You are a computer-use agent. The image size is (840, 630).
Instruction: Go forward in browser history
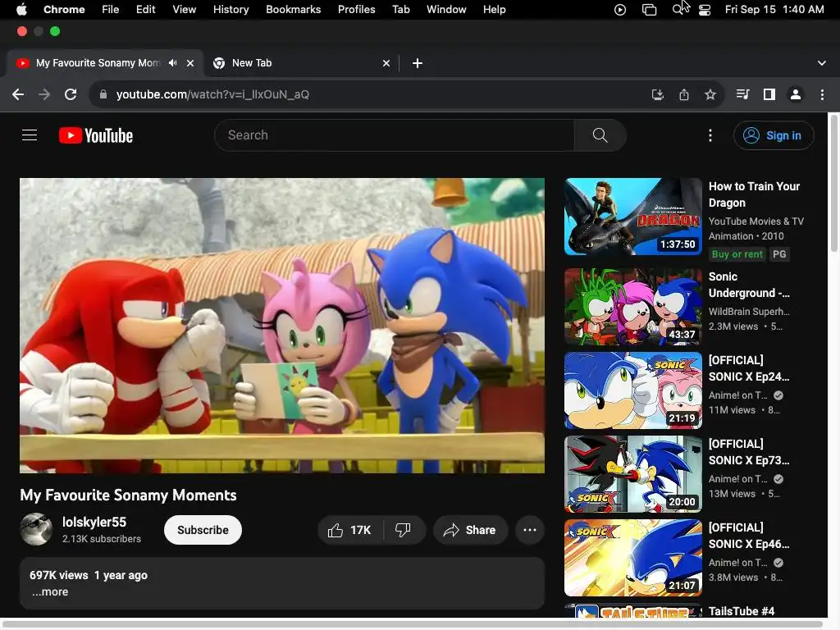(x=44, y=95)
